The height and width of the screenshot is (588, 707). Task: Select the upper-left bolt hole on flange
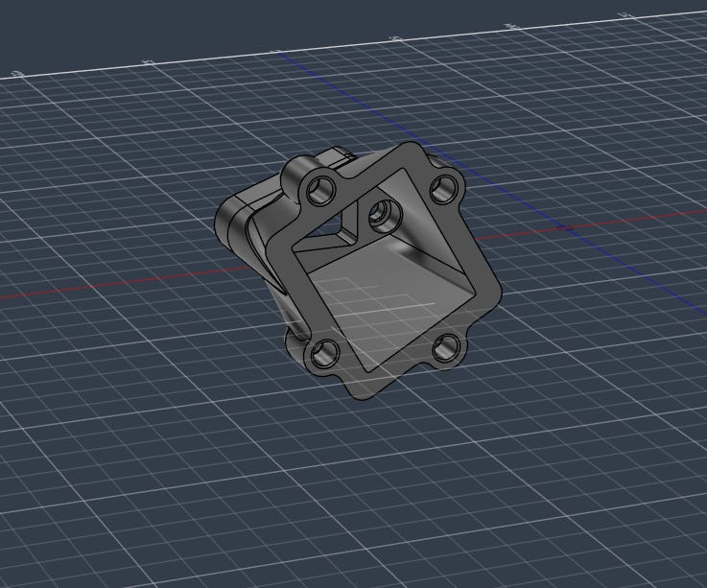pos(321,190)
